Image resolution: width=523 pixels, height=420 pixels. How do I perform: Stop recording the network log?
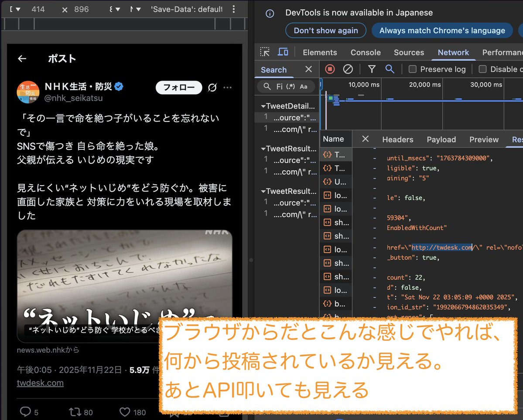tap(329, 69)
